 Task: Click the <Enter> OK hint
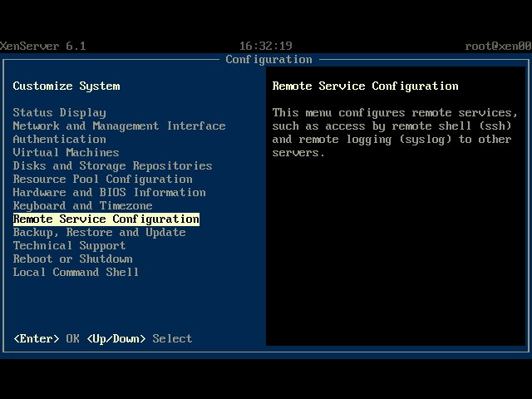47,338
